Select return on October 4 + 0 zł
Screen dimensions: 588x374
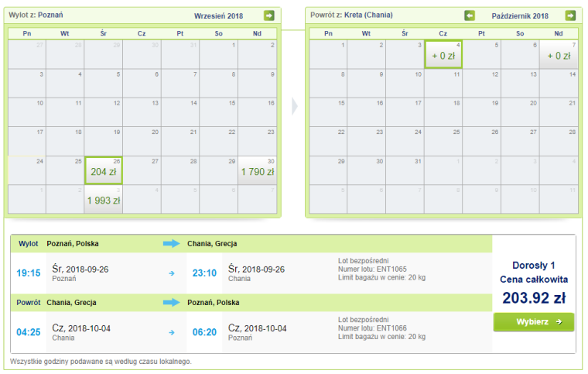tap(443, 54)
